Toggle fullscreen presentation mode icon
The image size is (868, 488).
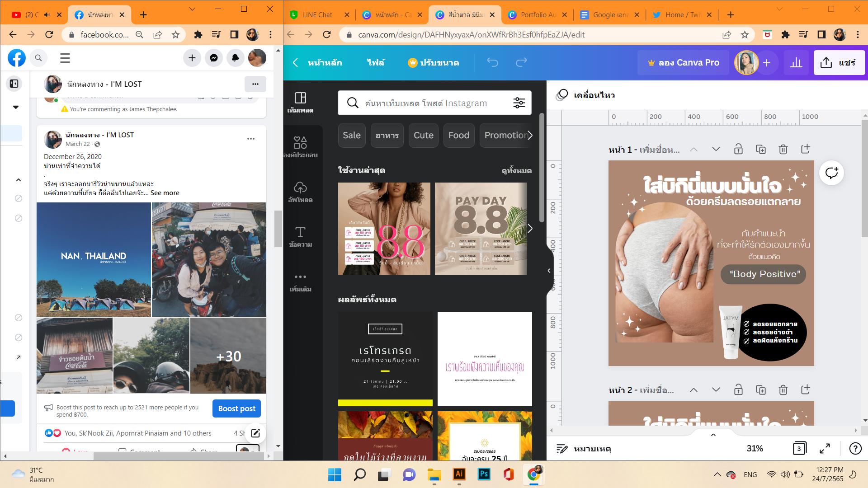point(825,448)
